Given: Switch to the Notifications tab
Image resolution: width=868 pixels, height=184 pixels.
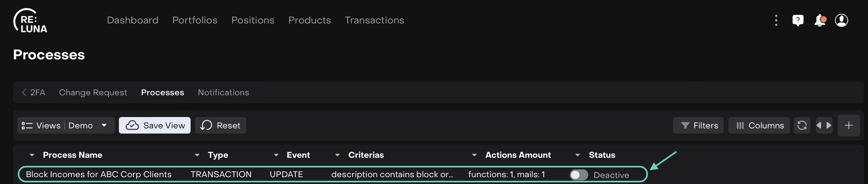Looking at the screenshot, I should point(223,92).
